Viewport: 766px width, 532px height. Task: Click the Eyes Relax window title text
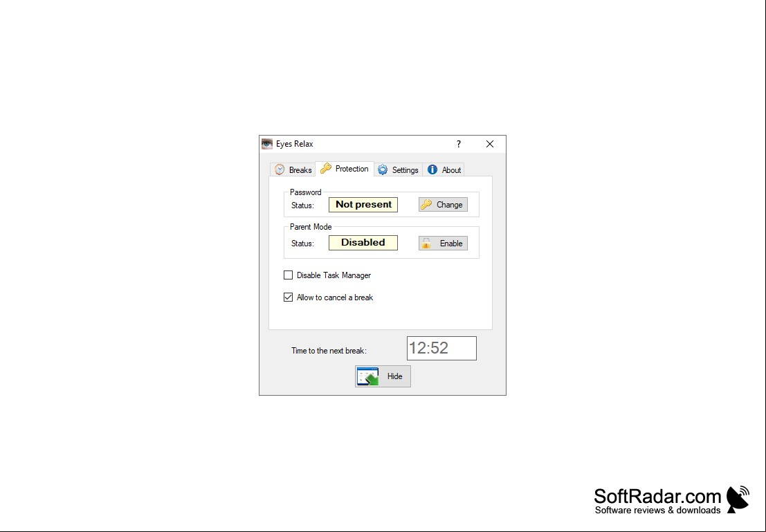[x=295, y=144]
